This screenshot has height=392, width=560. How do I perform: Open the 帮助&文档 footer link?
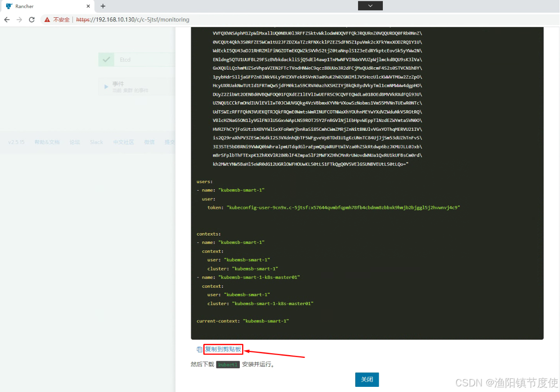pyautogui.click(x=47, y=142)
